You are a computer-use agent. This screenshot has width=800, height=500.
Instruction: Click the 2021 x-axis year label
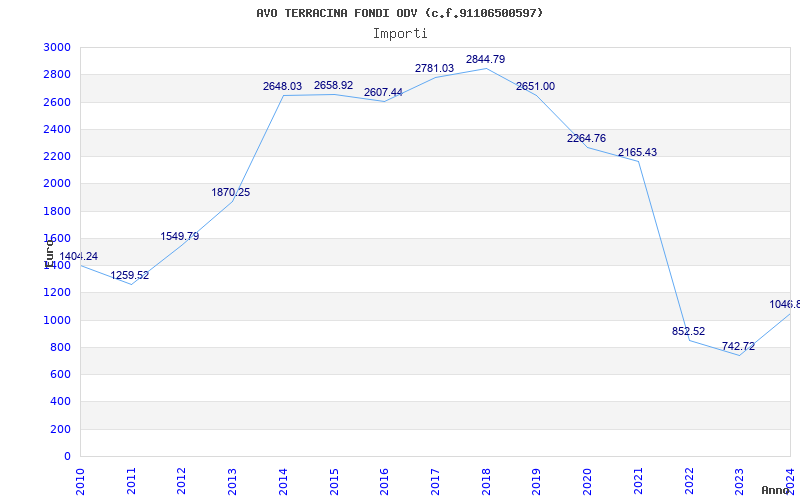[x=638, y=481]
